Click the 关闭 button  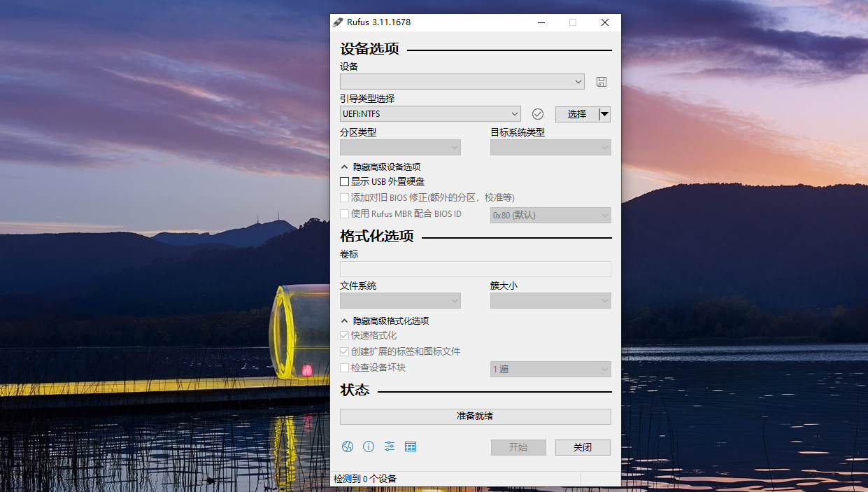coord(583,447)
